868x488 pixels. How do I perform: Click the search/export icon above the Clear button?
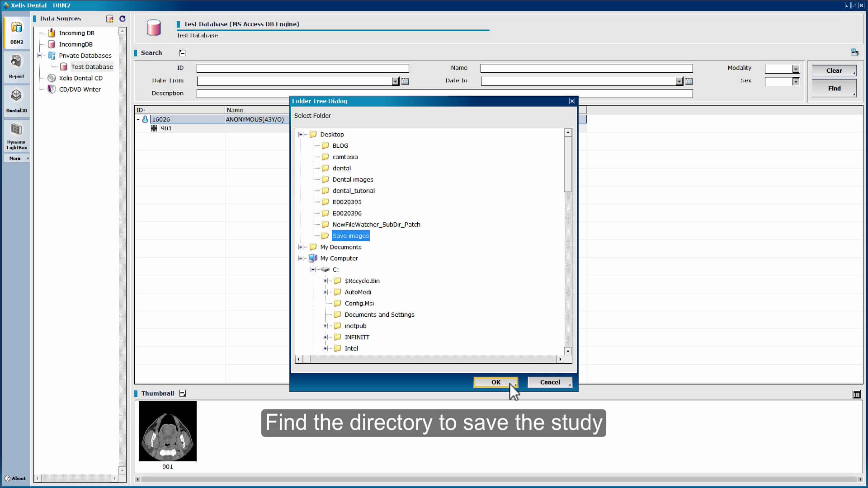click(855, 52)
